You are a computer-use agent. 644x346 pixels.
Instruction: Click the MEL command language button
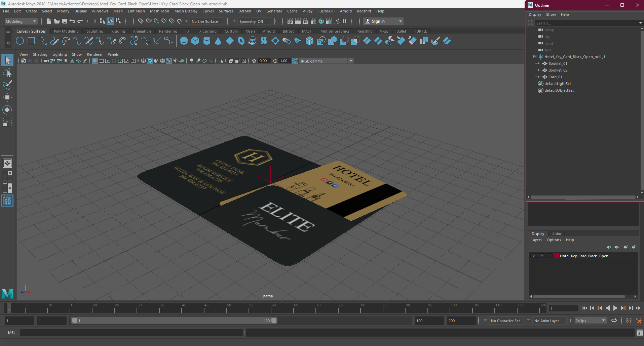[12, 333]
